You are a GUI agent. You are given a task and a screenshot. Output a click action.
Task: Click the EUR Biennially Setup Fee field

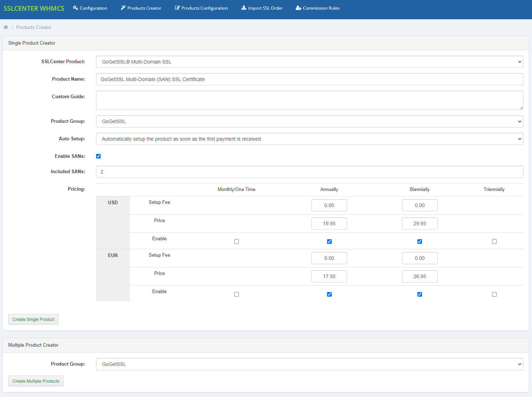[420, 258]
